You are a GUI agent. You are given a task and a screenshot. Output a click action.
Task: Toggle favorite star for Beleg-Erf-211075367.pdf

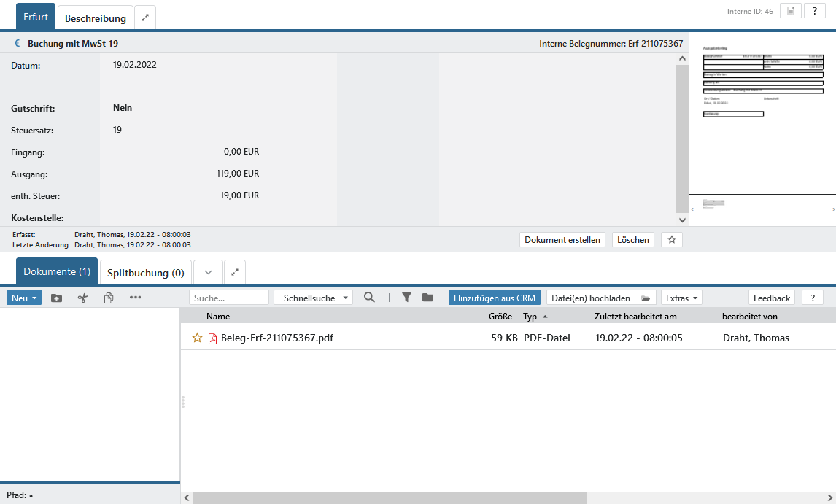pyautogui.click(x=197, y=338)
